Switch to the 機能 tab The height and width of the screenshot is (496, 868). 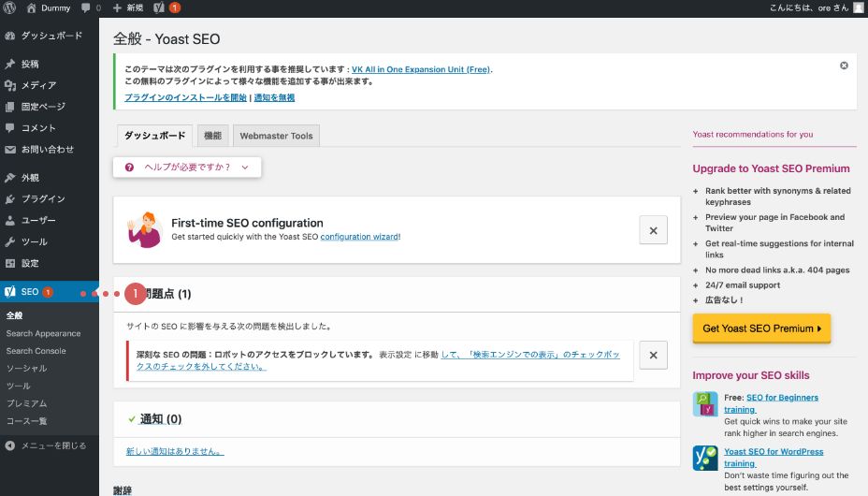212,136
